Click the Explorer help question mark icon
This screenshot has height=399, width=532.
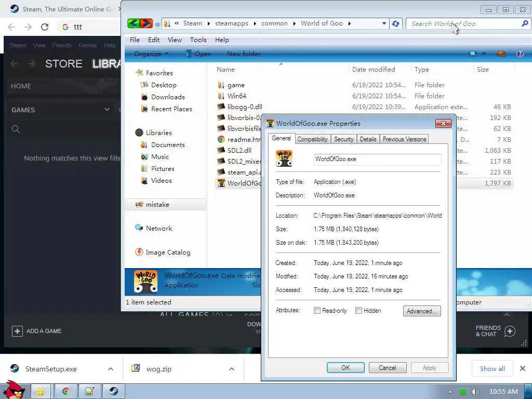point(520,54)
